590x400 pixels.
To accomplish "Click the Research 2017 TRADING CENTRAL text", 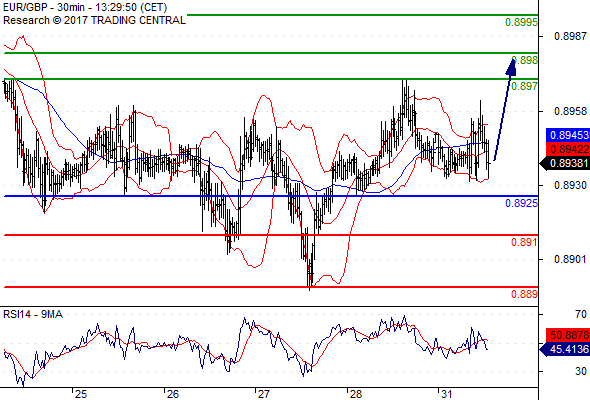I will click(94, 20).
